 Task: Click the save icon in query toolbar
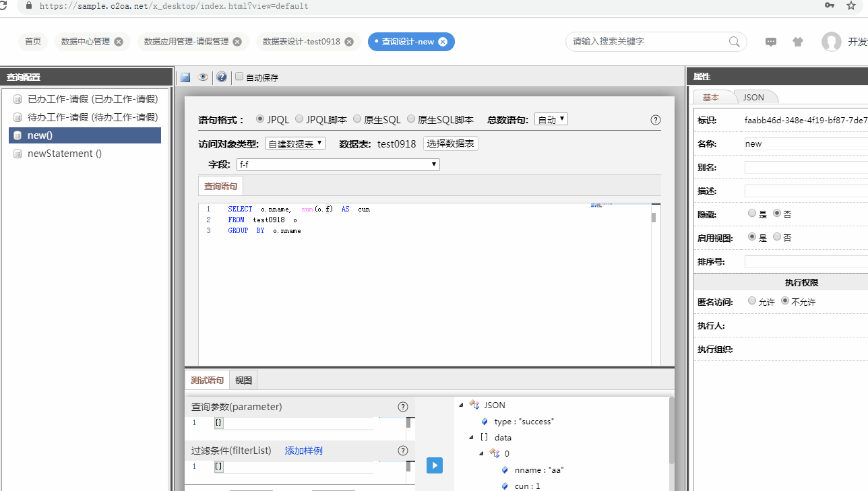(x=185, y=77)
